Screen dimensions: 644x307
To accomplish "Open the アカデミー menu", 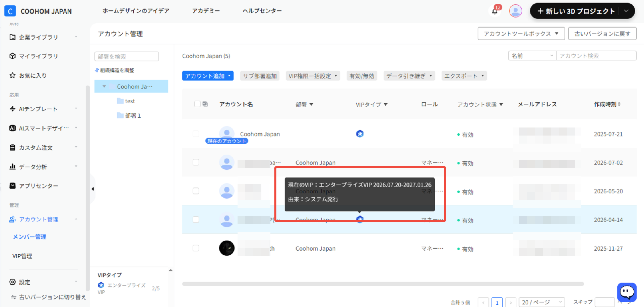I will click(206, 11).
